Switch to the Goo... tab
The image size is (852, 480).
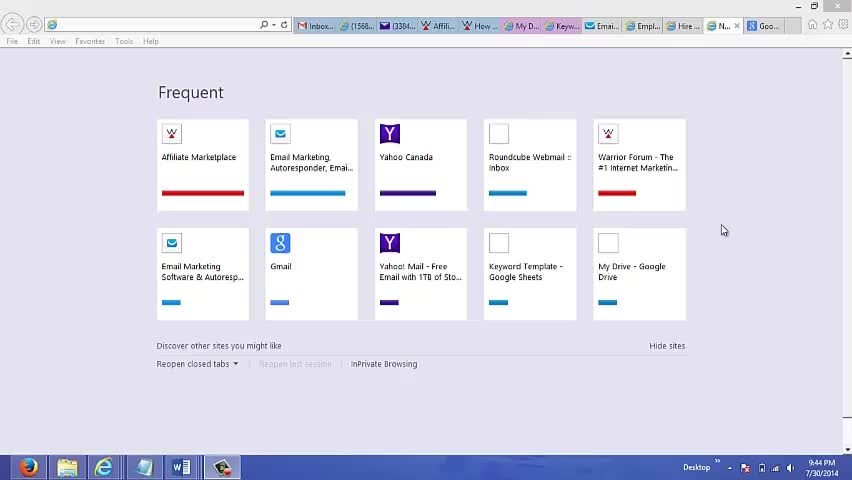point(764,26)
